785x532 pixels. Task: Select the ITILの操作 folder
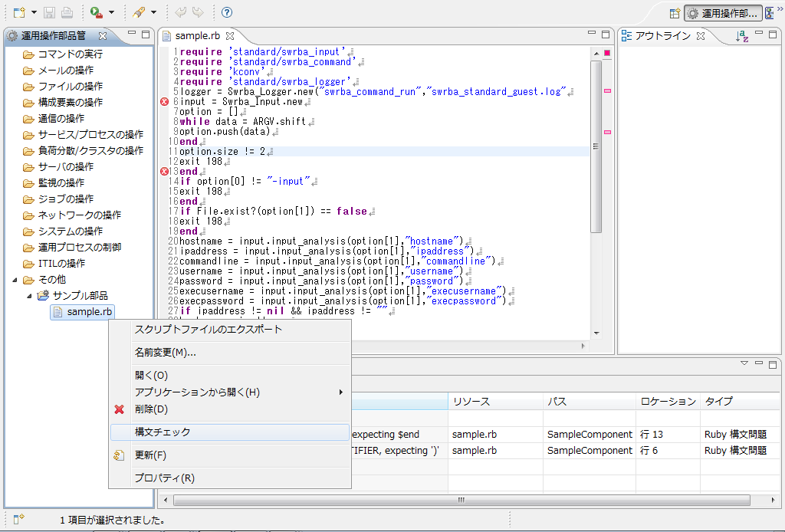click(x=54, y=263)
